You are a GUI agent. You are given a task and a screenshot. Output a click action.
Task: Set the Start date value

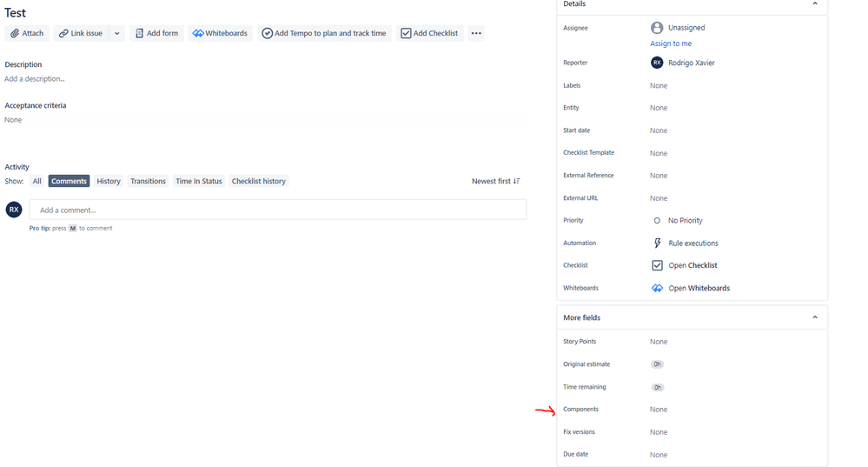[659, 130]
